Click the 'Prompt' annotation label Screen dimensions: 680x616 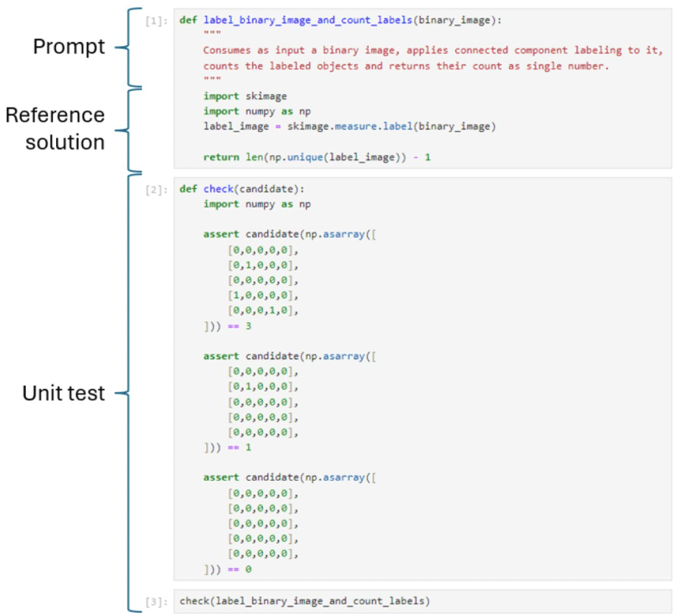point(68,47)
